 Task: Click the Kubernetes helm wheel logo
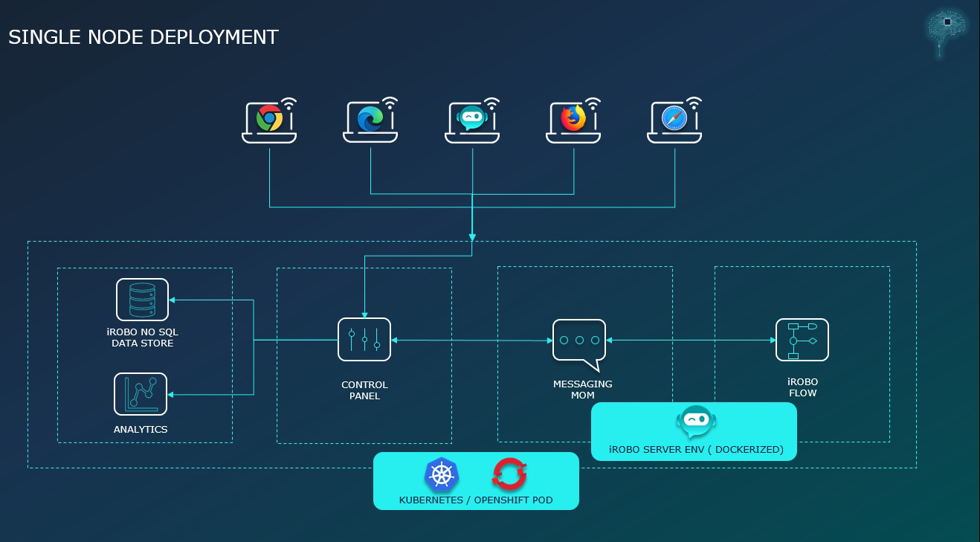click(442, 475)
